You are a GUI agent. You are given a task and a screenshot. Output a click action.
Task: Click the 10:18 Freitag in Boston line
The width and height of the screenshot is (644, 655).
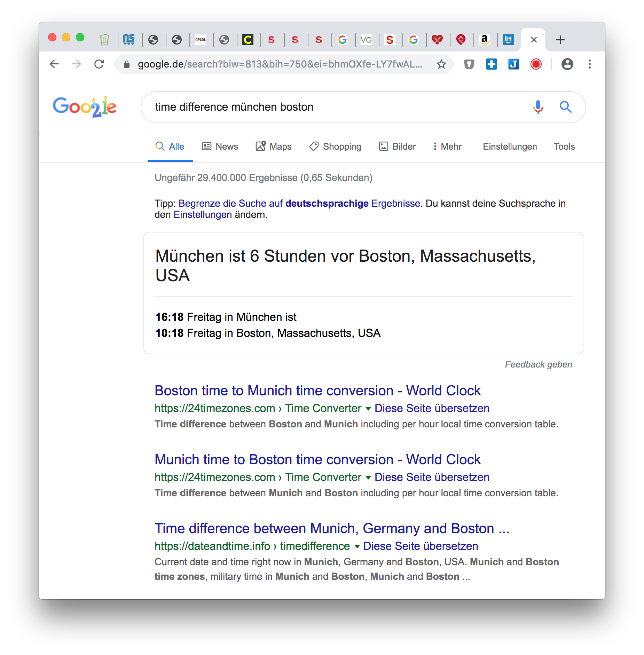click(268, 333)
